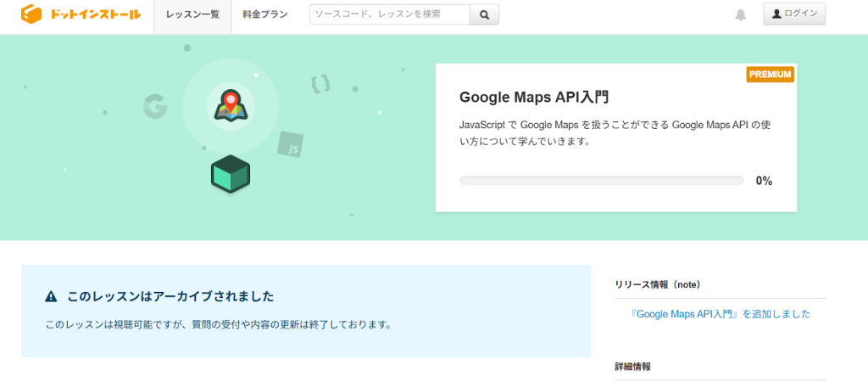Viewport: 868px width, 387px height.
Task: Open the notifications bell icon
Action: pyautogui.click(x=741, y=14)
